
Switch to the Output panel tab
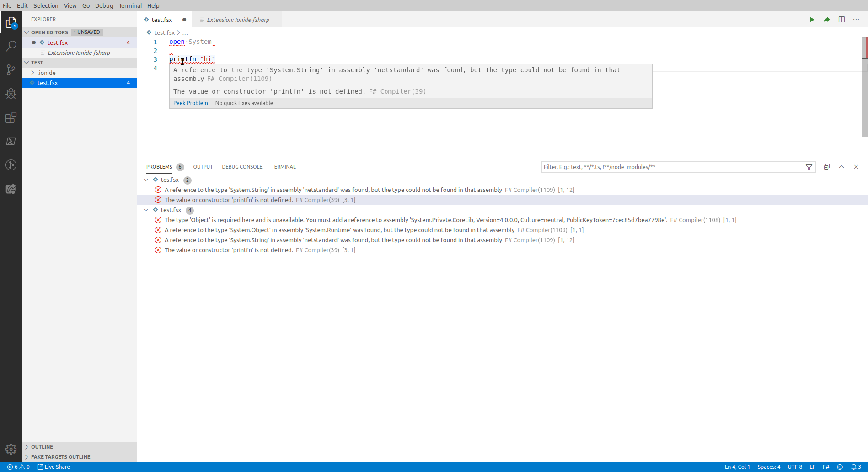tap(203, 167)
